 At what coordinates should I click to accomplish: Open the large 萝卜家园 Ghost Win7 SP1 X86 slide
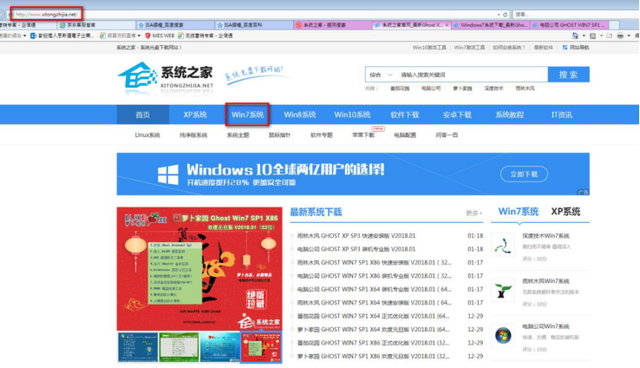point(200,269)
